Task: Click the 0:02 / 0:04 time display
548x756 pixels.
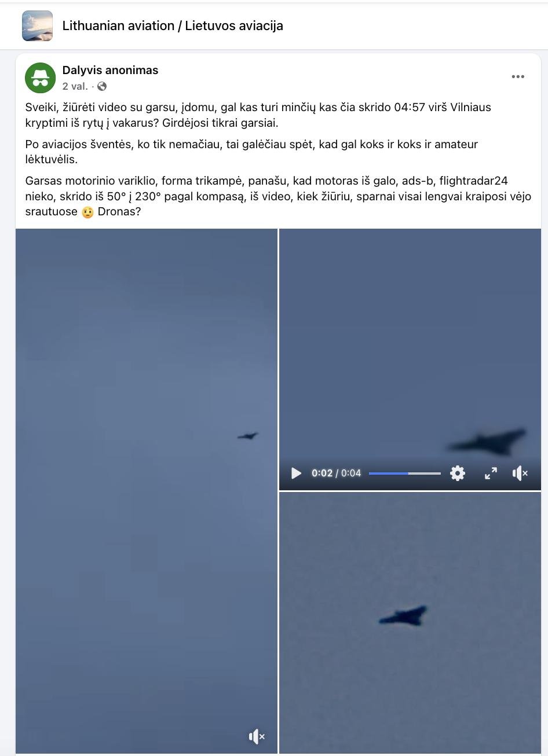Action: 336,473
